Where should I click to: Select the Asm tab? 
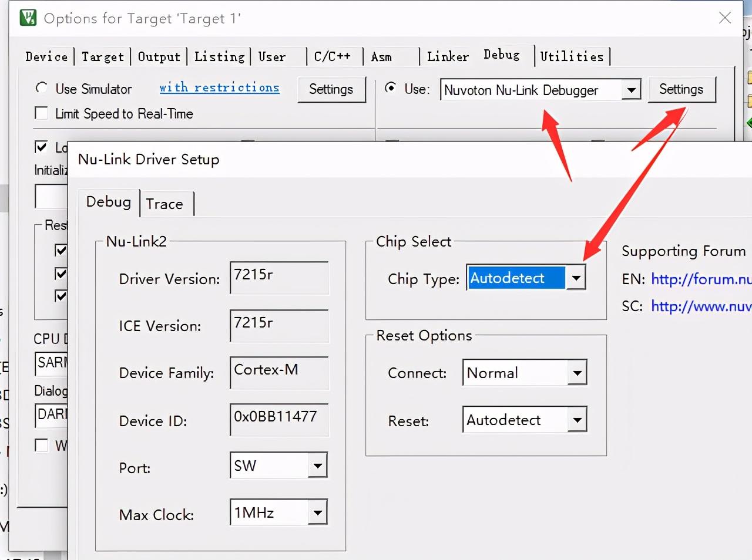381,56
